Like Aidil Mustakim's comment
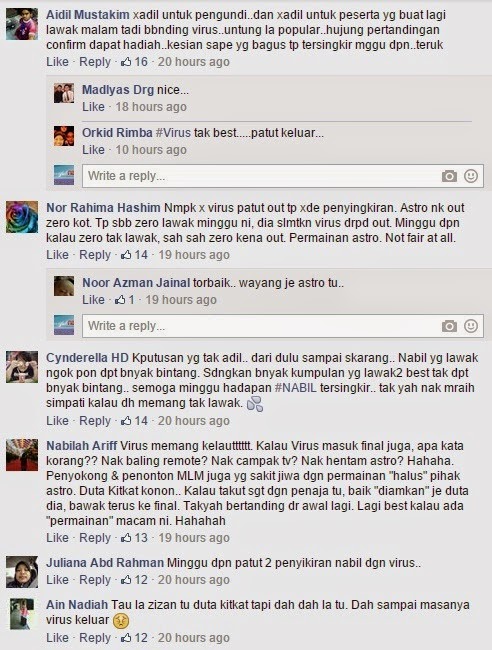Viewport: 492px width, 650px height. (x=57, y=62)
